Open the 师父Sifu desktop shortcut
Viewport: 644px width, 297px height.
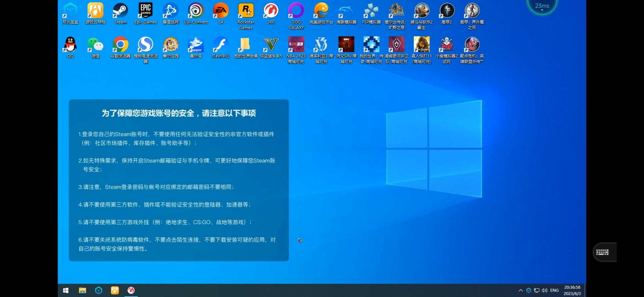(x=346, y=50)
